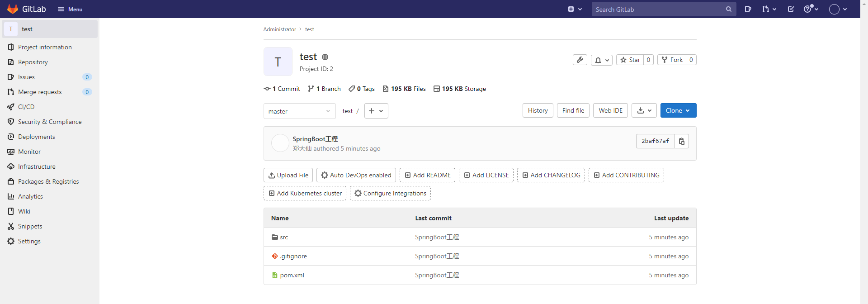
Task: Expand the Clone dropdown
Action: (678, 110)
